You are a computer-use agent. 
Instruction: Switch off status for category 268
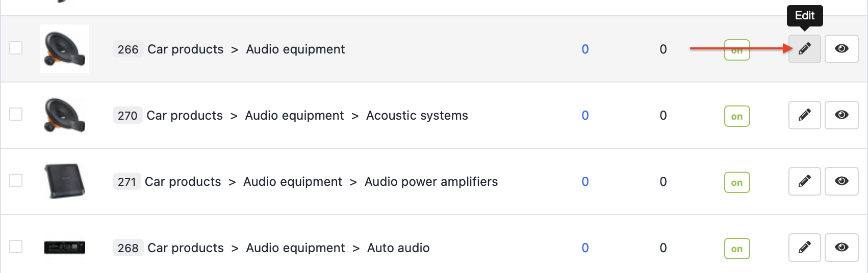coord(737,249)
